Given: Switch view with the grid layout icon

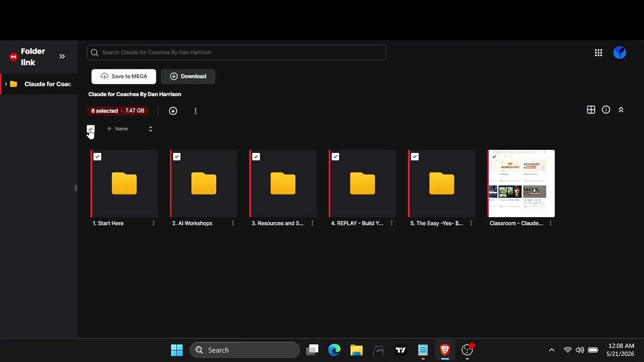Looking at the screenshot, I should pos(591,110).
